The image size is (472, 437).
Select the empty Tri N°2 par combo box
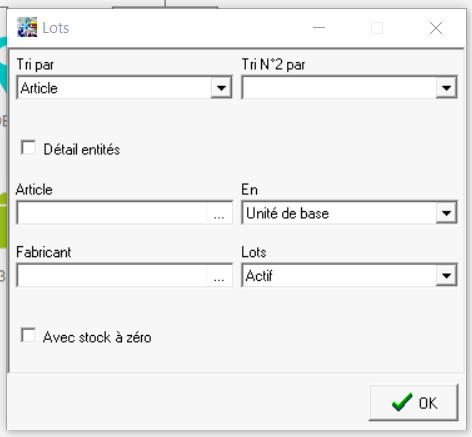click(x=349, y=88)
